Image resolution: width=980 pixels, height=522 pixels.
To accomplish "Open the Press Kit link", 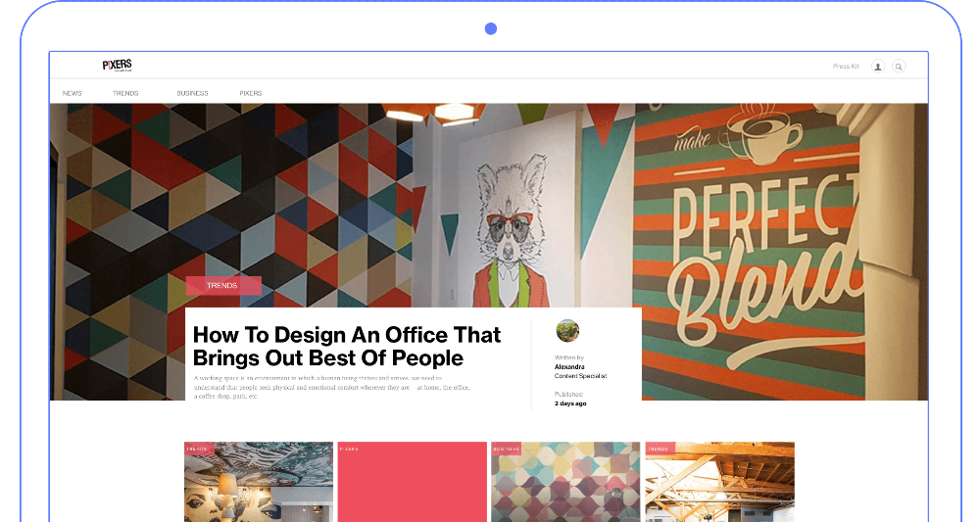I will 846,67.
